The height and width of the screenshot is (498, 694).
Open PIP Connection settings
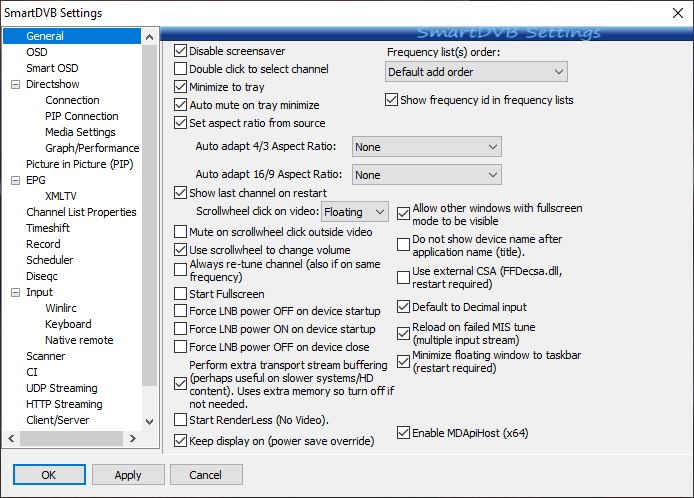(82, 116)
